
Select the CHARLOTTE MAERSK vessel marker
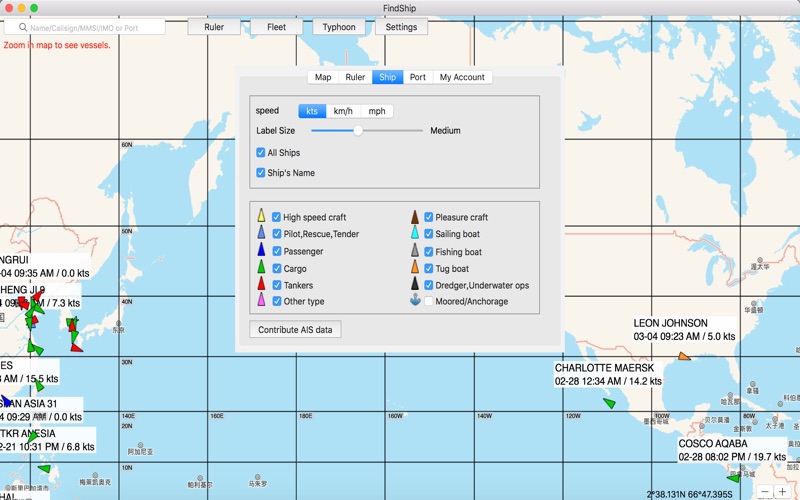[x=609, y=402]
